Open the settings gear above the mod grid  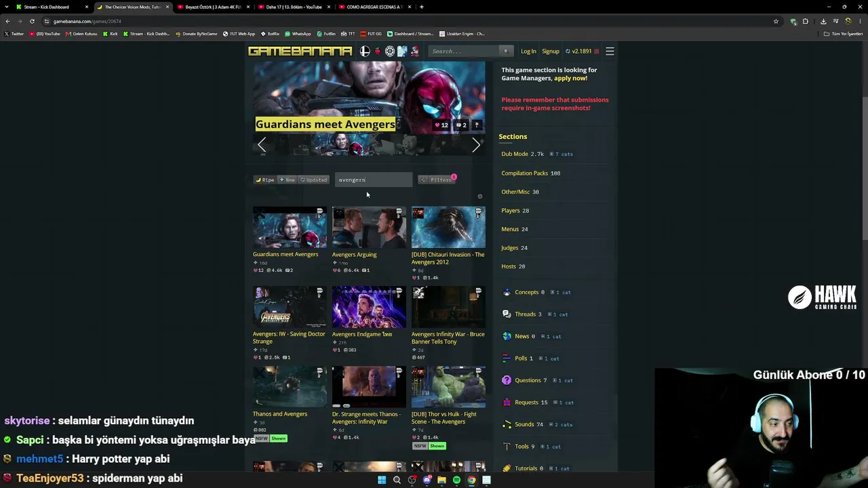click(480, 197)
